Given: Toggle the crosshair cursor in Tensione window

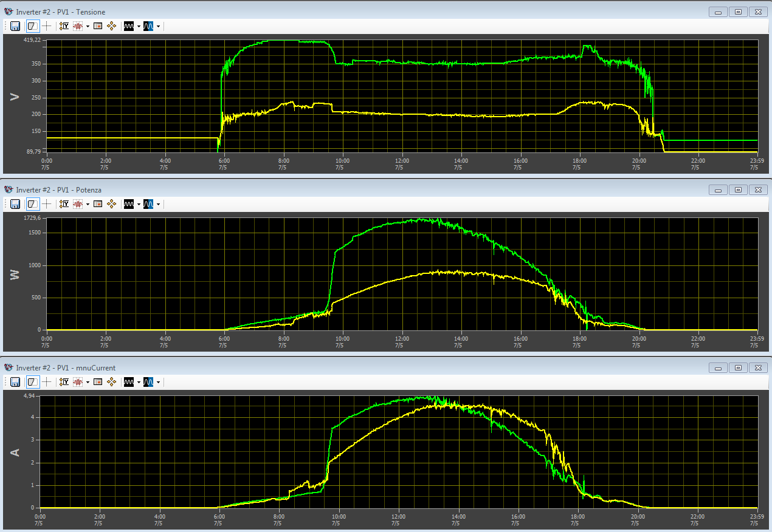Looking at the screenshot, I should pos(46,26).
